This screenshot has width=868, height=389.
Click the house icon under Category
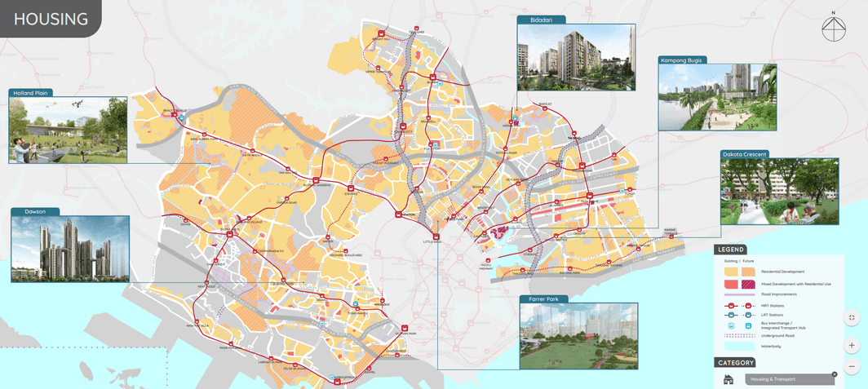coord(728,380)
